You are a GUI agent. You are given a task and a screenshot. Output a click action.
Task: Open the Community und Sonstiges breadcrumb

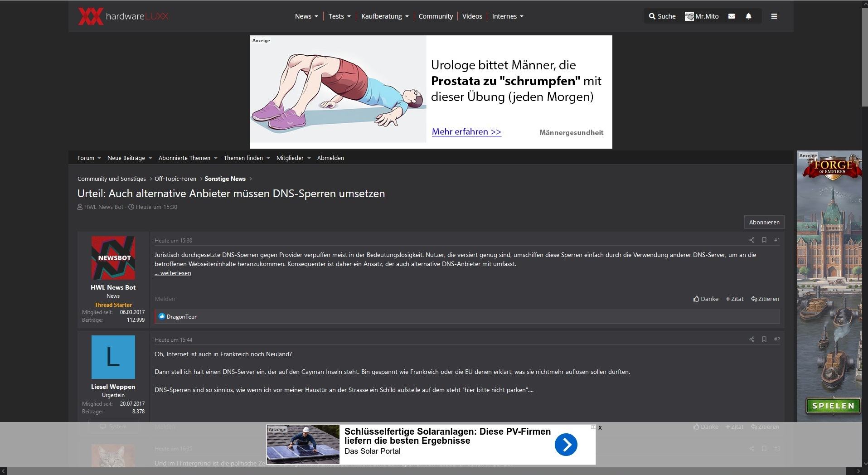click(112, 179)
